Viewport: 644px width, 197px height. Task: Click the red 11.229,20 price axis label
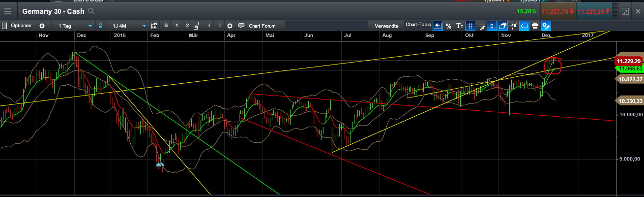coord(629,60)
